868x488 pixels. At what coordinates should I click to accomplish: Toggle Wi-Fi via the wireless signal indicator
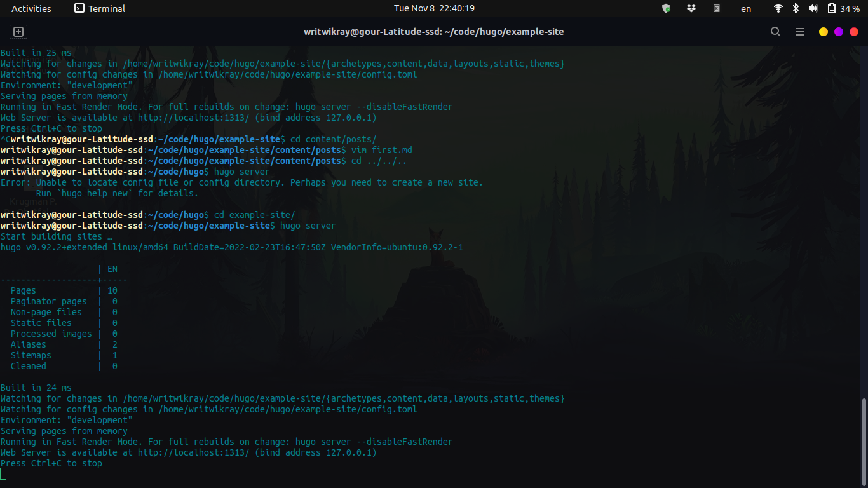[779, 8]
